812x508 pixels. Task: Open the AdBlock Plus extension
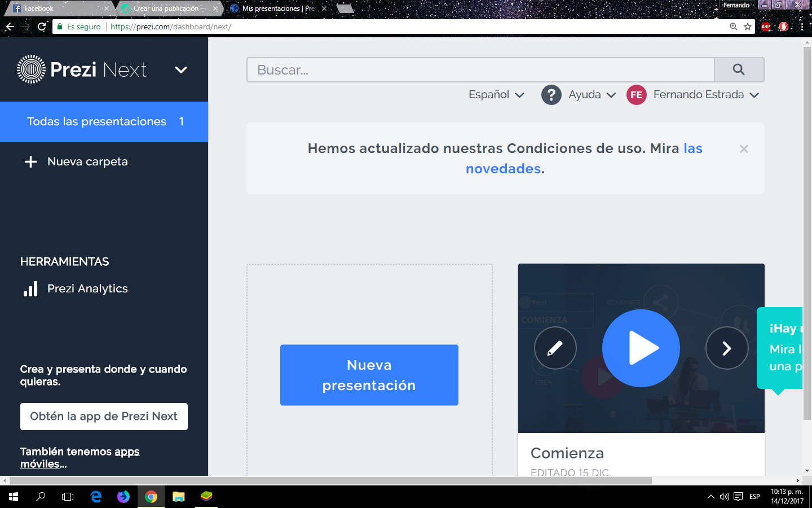click(766, 27)
